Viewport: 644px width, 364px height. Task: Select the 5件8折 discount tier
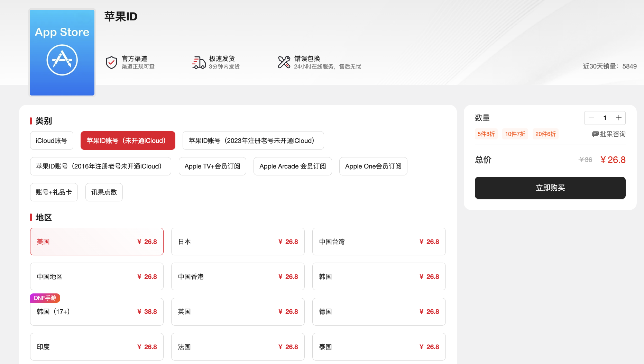(486, 134)
